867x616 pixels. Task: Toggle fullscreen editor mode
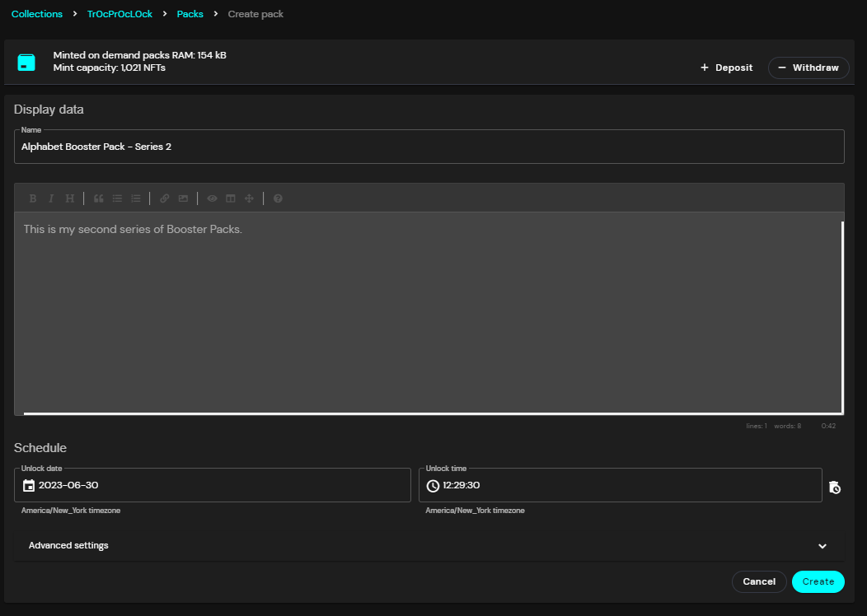point(250,198)
